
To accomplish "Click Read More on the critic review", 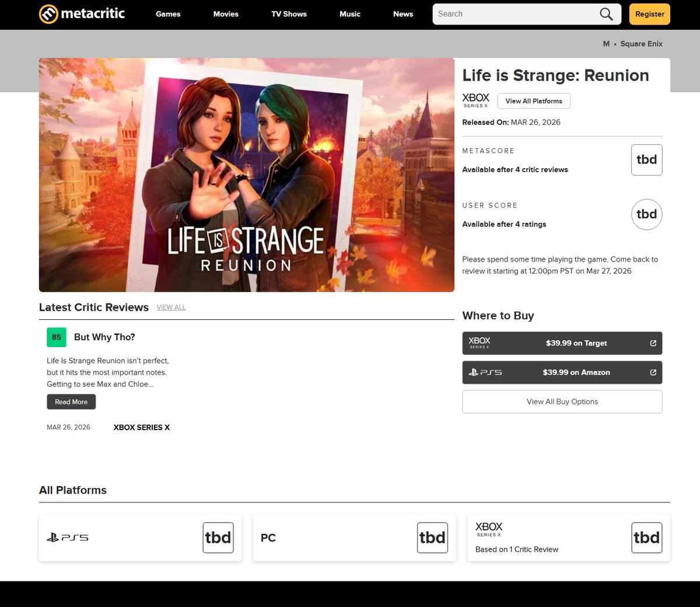I will point(71,402).
